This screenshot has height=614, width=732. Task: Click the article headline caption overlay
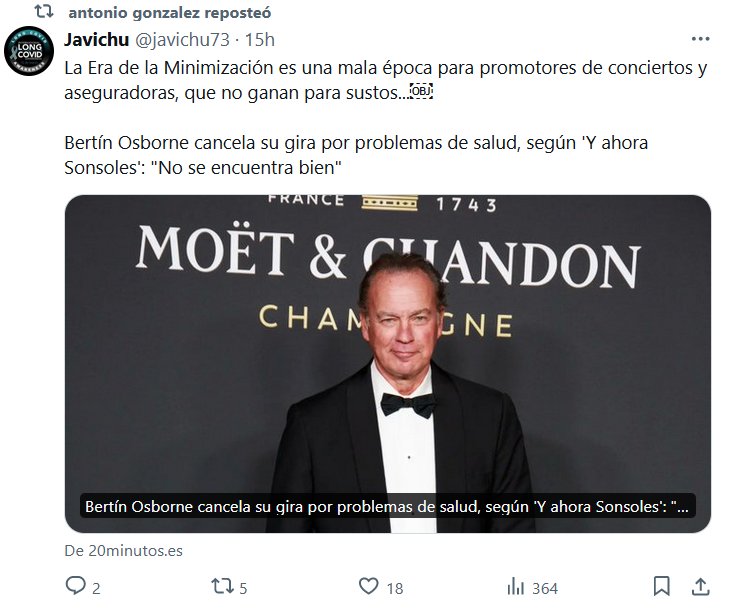(x=387, y=506)
